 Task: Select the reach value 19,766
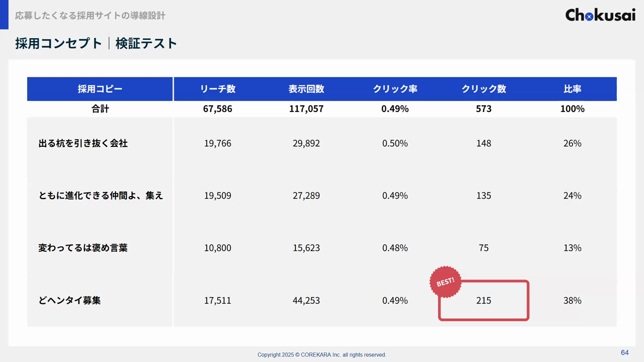click(x=218, y=143)
